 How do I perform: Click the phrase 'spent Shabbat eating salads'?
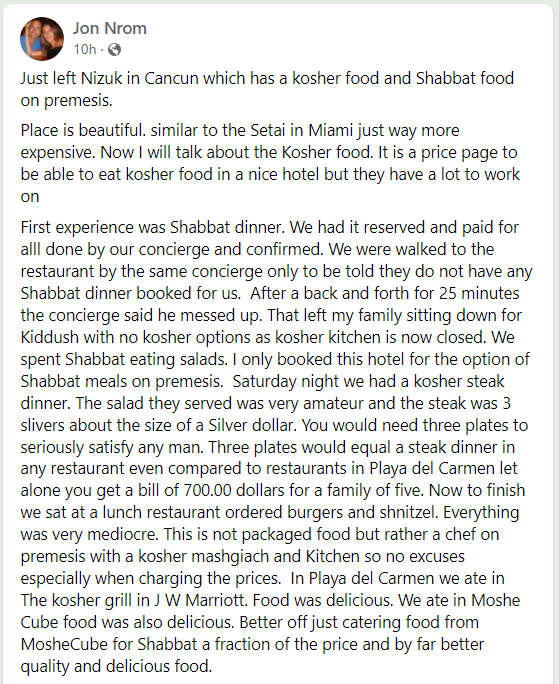124,359
